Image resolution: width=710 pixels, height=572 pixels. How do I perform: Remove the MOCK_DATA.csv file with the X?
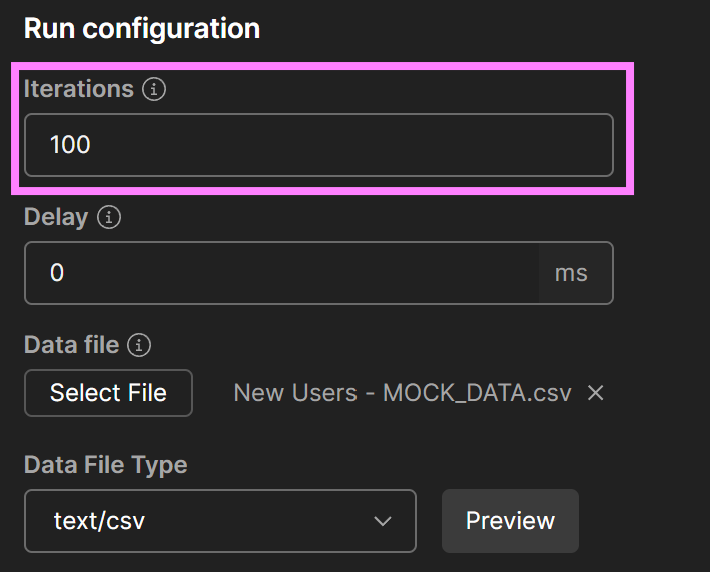(595, 393)
